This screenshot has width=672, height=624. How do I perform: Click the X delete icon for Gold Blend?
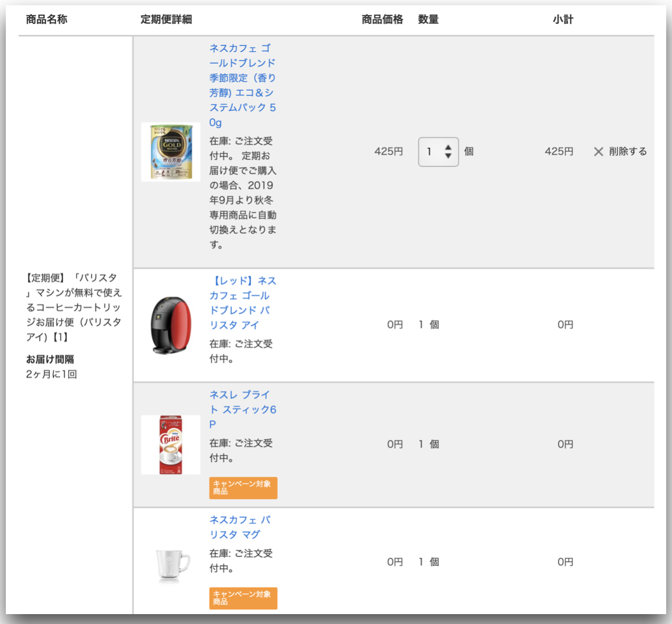(x=598, y=151)
